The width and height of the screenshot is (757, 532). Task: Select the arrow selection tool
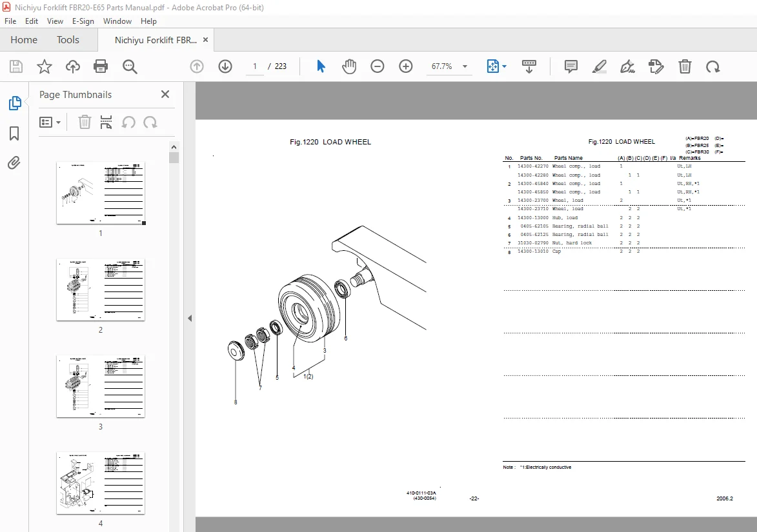321,66
